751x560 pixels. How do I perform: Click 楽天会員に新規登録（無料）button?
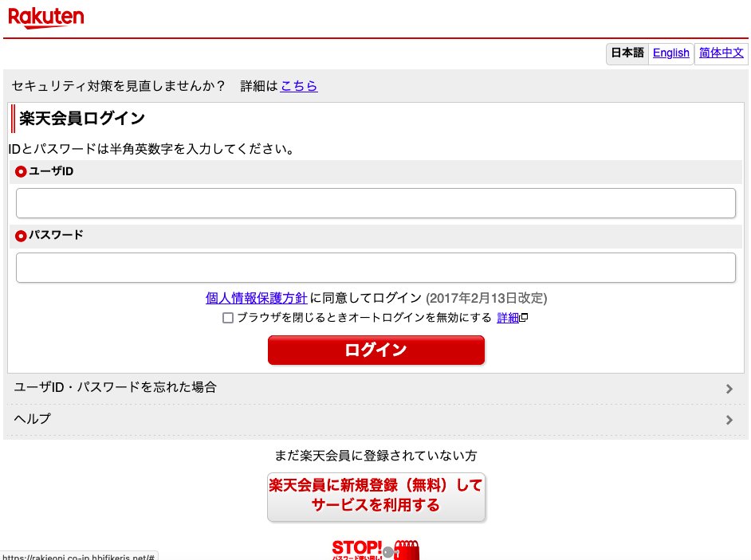tap(376, 497)
